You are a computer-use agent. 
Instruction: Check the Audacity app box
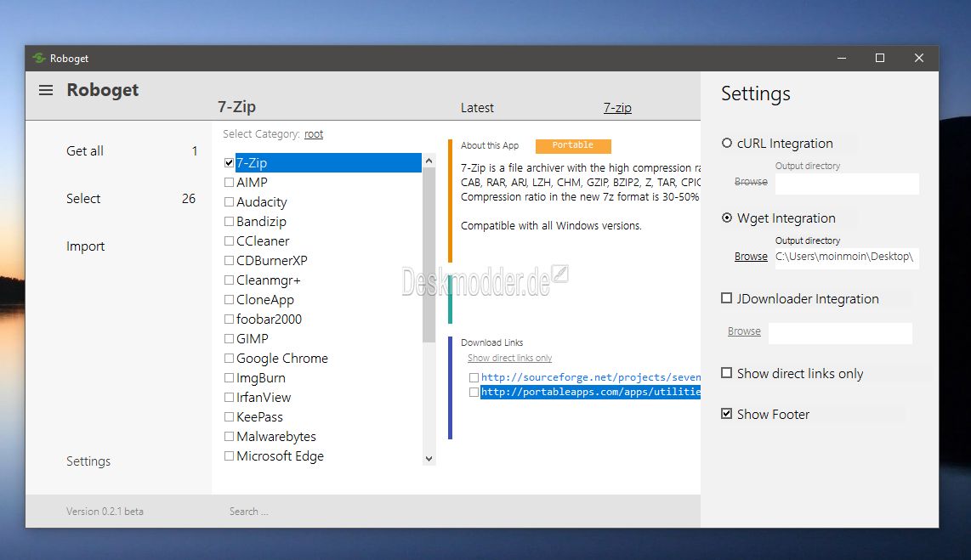(x=229, y=201)
